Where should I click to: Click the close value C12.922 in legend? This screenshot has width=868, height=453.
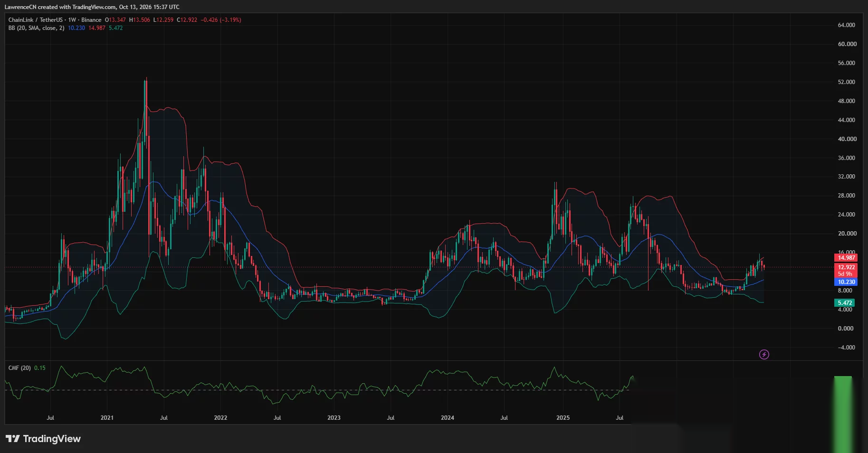pyautogui.click(x=187, y=20)
